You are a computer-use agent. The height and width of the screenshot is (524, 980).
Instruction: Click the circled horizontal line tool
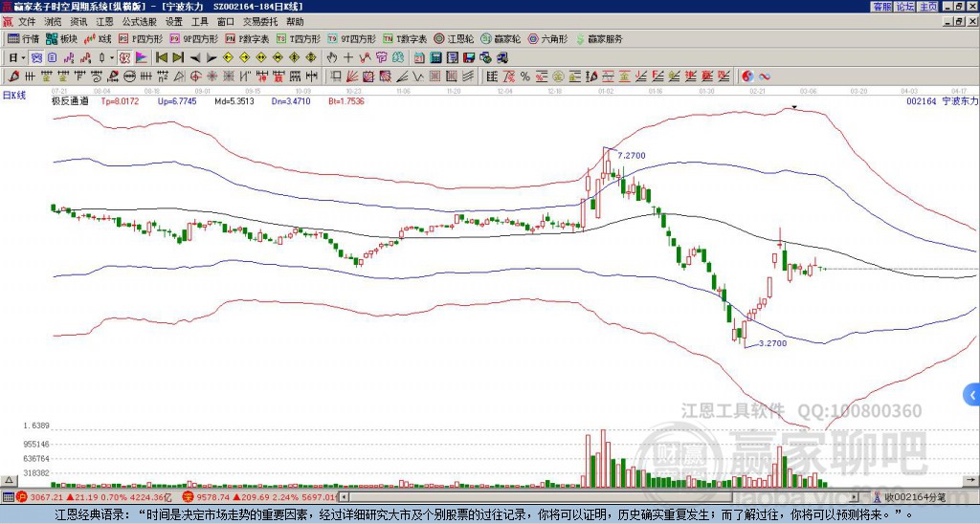pos(129,76)
